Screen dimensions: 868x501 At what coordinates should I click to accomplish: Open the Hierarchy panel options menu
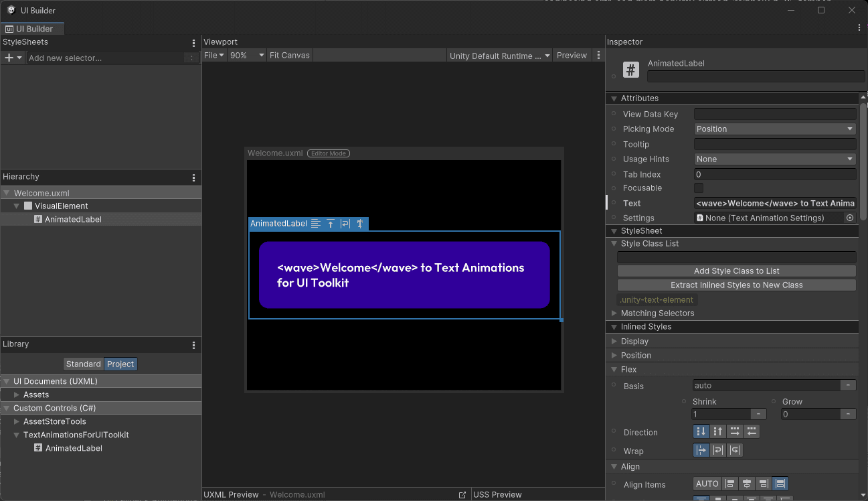pyautogui.click(x=193, y=176)
